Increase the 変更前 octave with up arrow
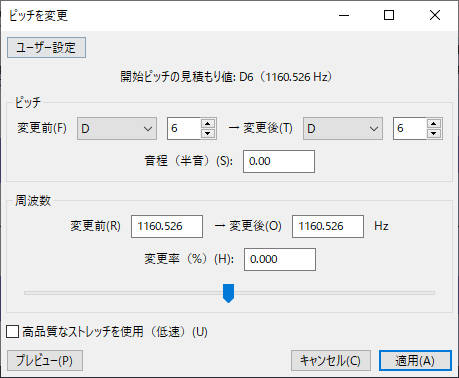Image resolution: width=459 pixels, height=378 pixels. (x=208, y=124)
